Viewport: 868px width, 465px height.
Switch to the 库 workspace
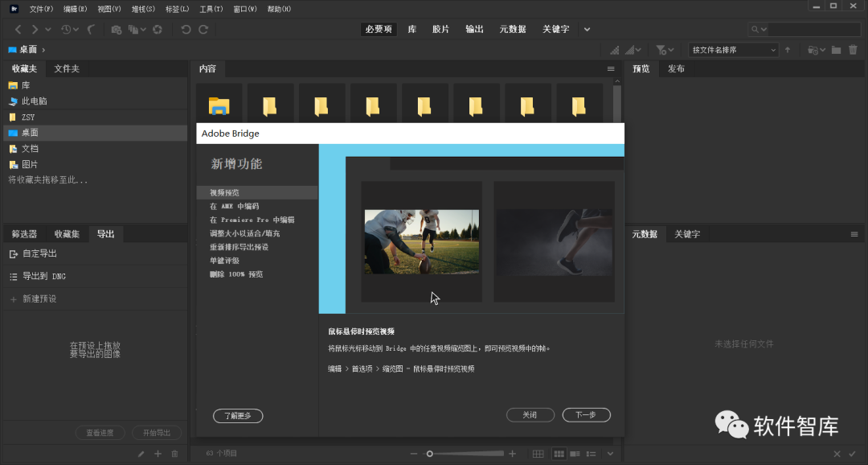pos(411,30)
